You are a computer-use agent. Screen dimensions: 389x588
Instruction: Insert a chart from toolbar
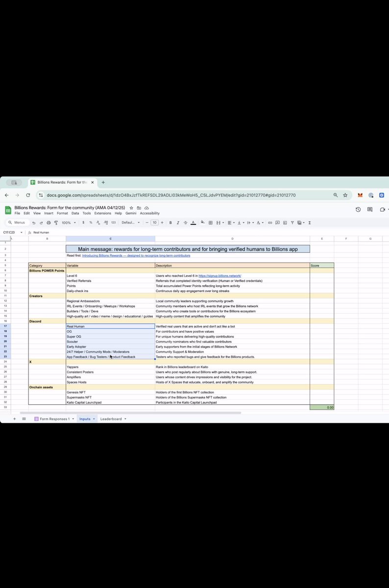(285, 222)
